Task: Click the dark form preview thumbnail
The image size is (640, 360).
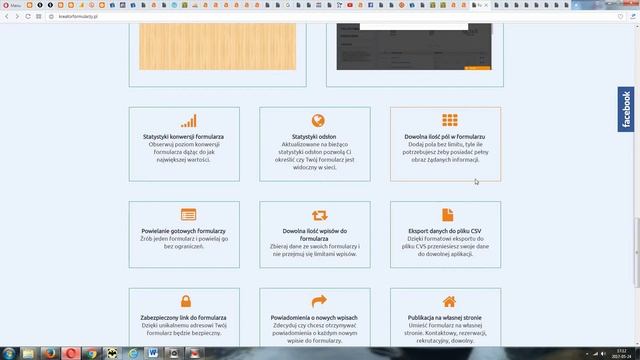Action: coord(414,47)
